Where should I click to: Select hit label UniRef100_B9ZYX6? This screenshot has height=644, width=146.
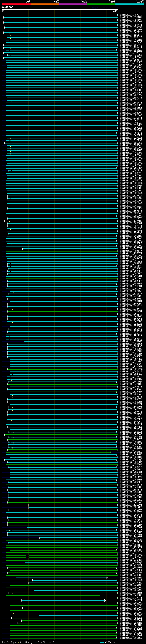131,610
